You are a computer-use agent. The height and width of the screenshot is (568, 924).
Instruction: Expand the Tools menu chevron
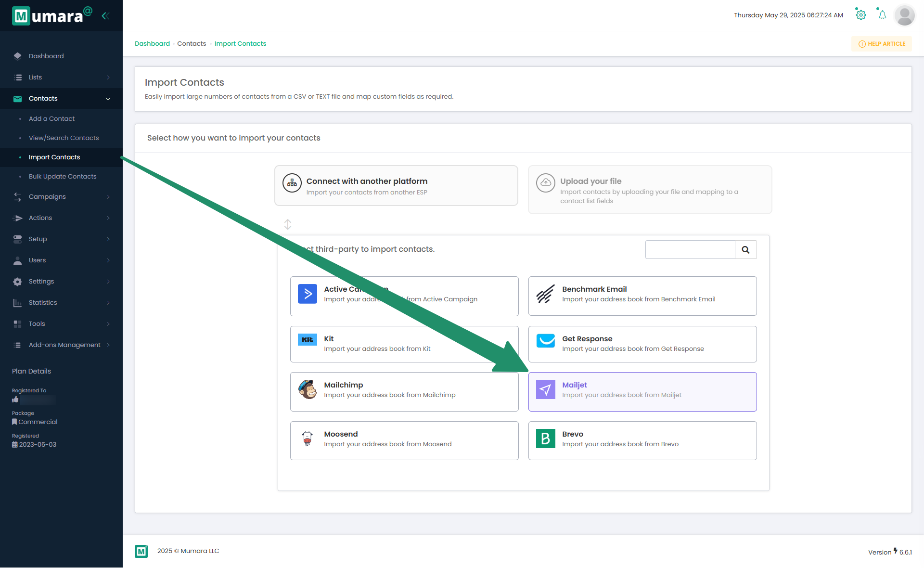[108, 324]
